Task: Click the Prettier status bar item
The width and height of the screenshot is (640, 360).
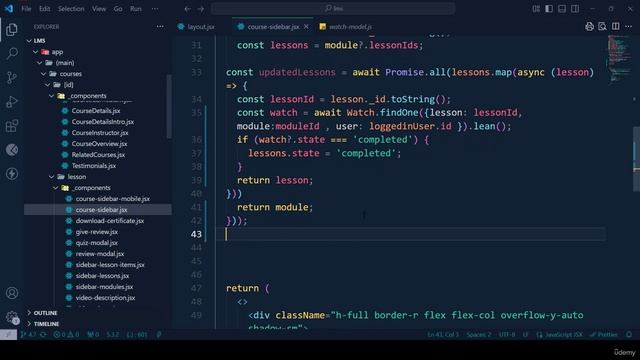Action: coord(604,335)
